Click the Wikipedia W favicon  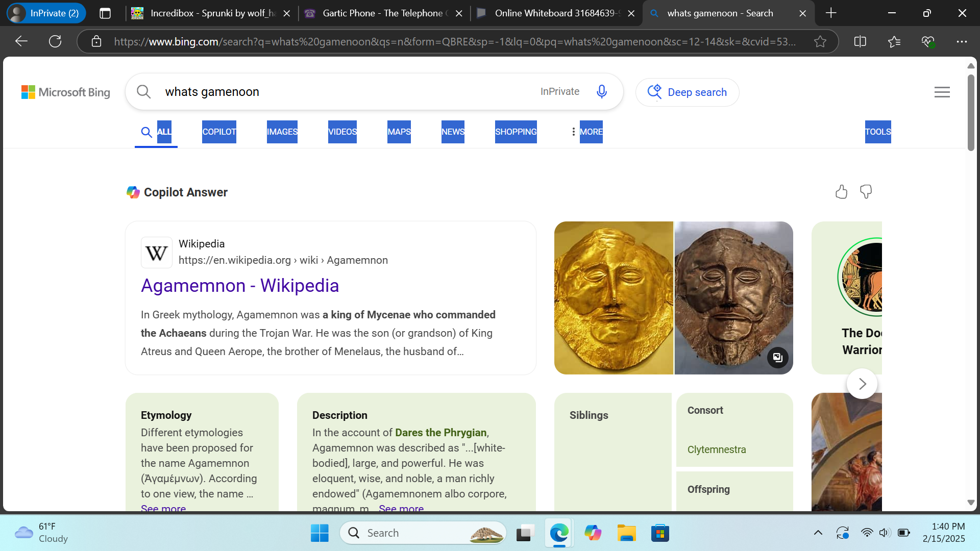tap(156, 253)
